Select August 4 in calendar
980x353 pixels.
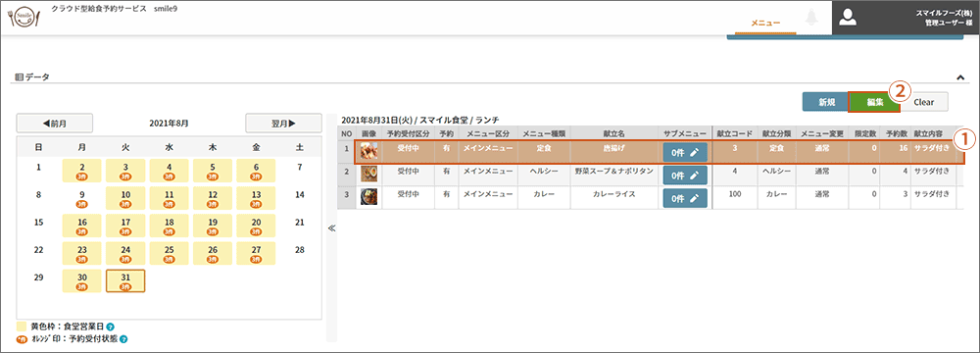[x=169, y=171]
